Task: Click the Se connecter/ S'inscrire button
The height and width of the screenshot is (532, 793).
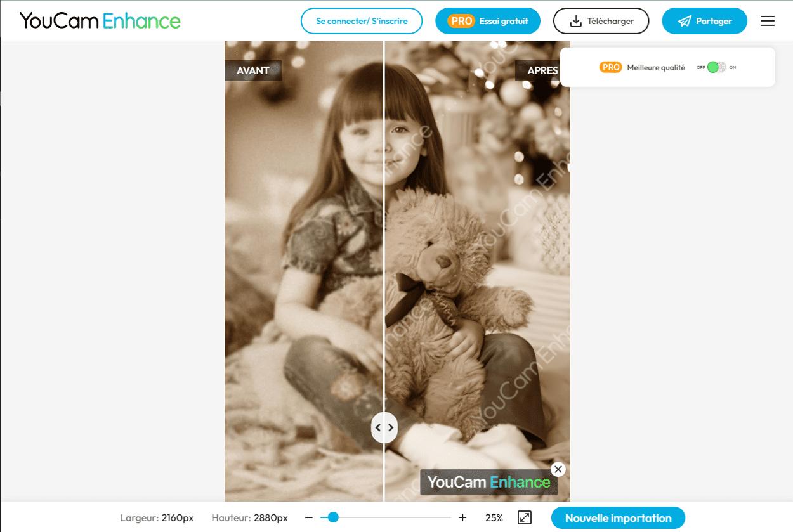Action: tap(362, 21)
